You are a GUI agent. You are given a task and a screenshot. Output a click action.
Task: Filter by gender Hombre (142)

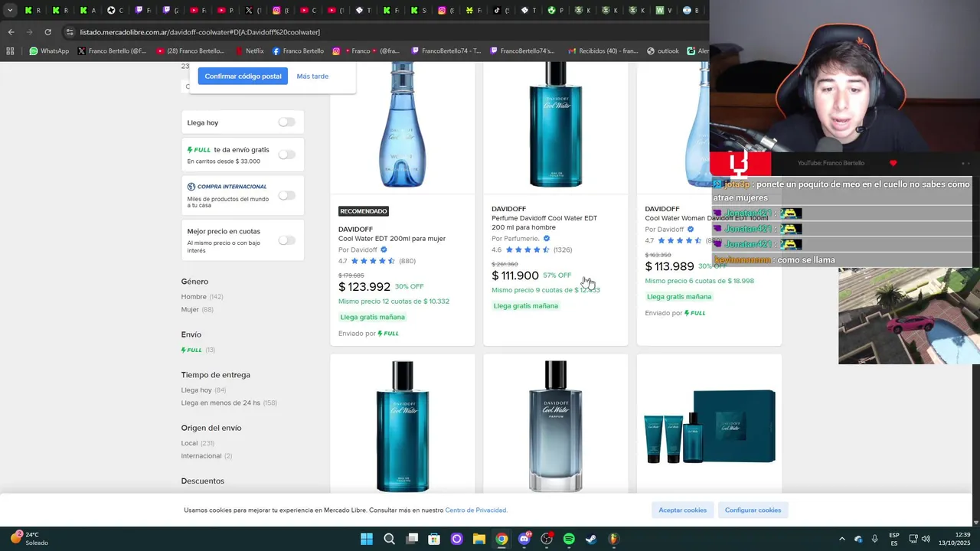coord(201,296)
